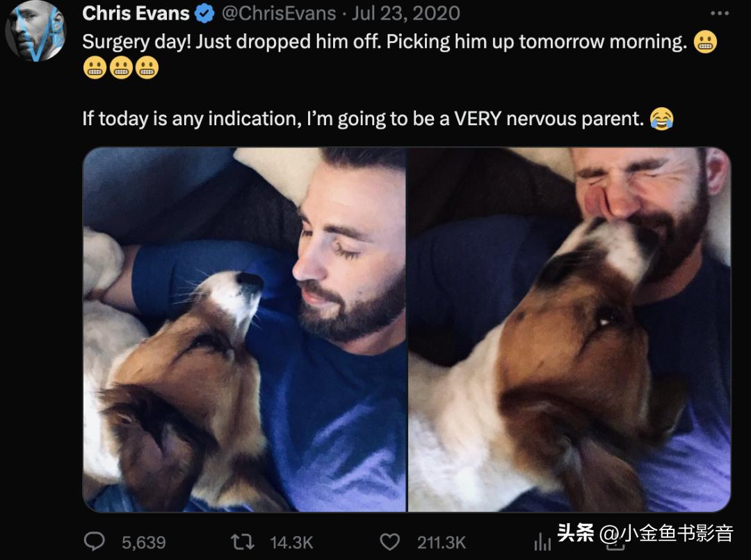Click the grimacing emoji after "tomorrow morning."

click(705, 42)
